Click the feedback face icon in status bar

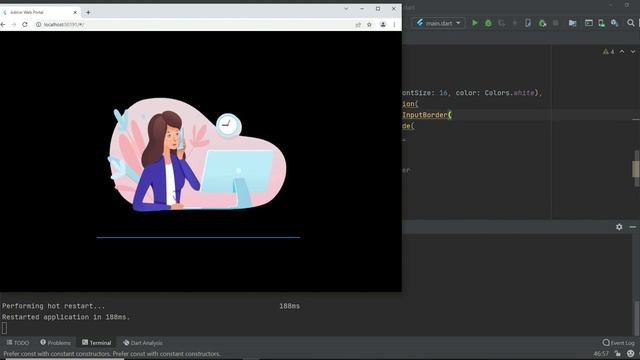pos(631,353)
